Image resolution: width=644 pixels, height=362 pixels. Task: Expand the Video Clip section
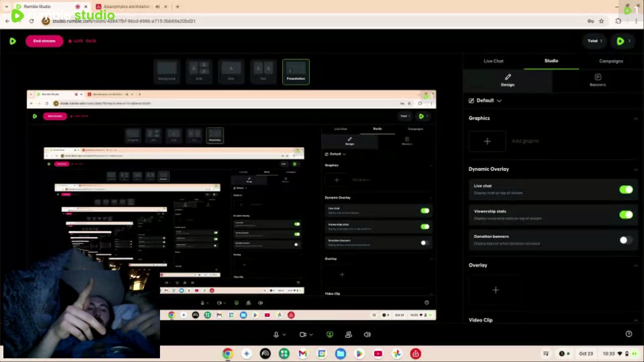(x=635, y=320)
